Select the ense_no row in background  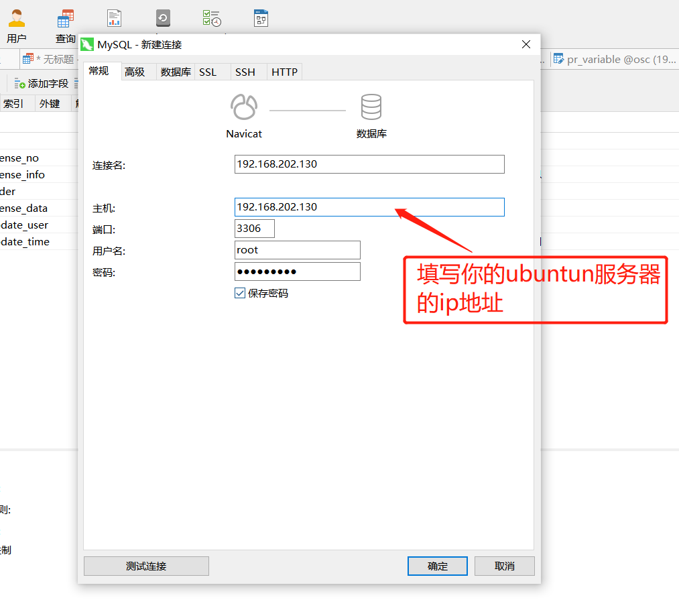39,158
